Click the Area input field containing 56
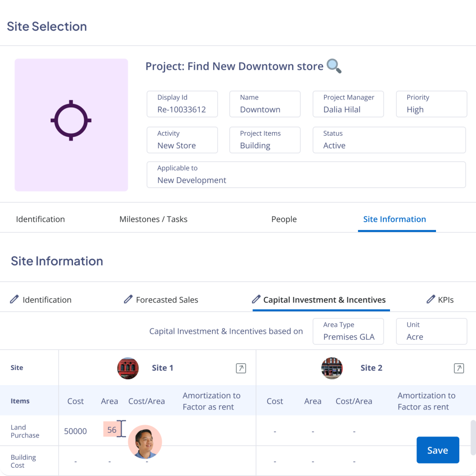476x476 pixels. pyautogui.click(x=112, y=430)
